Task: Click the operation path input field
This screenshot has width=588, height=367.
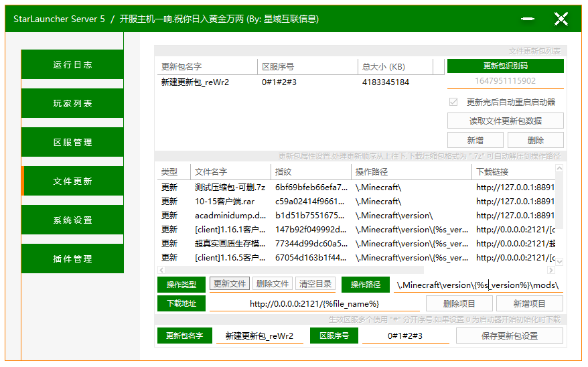Action: (x=478, y=285)
